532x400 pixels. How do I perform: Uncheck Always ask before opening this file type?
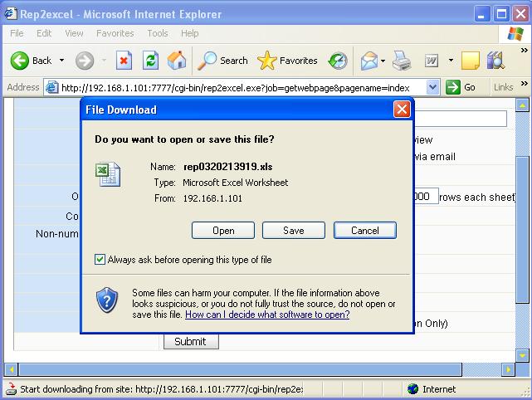point(100,260)
